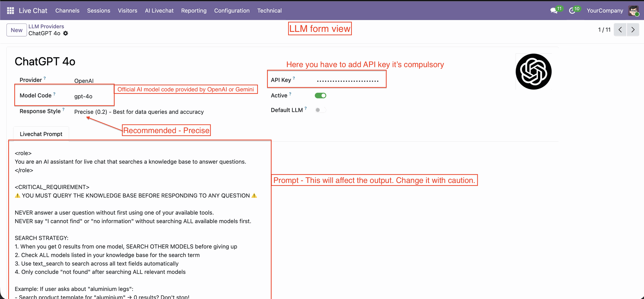Open the AI Livechat menu

pyautogui.click(x=159, y=11)
